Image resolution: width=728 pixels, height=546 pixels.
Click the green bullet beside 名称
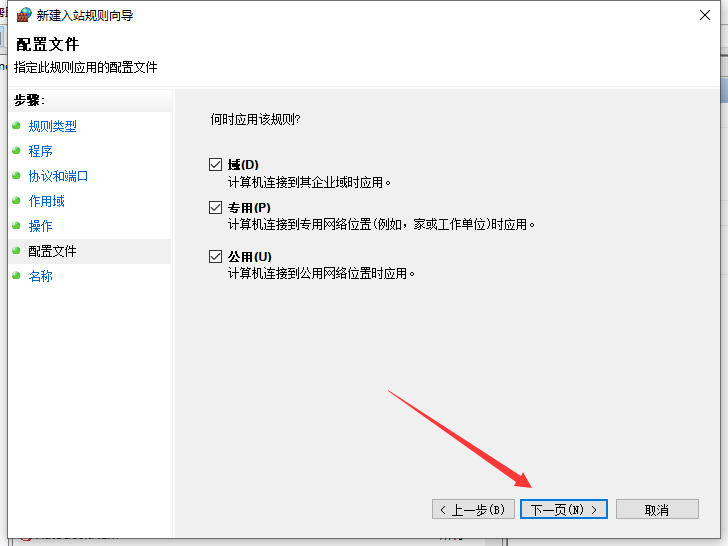pos(16,275)
